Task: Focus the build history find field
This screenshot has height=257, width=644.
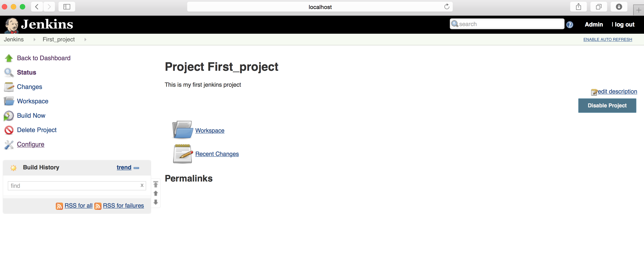Action: tap(77, 186)
